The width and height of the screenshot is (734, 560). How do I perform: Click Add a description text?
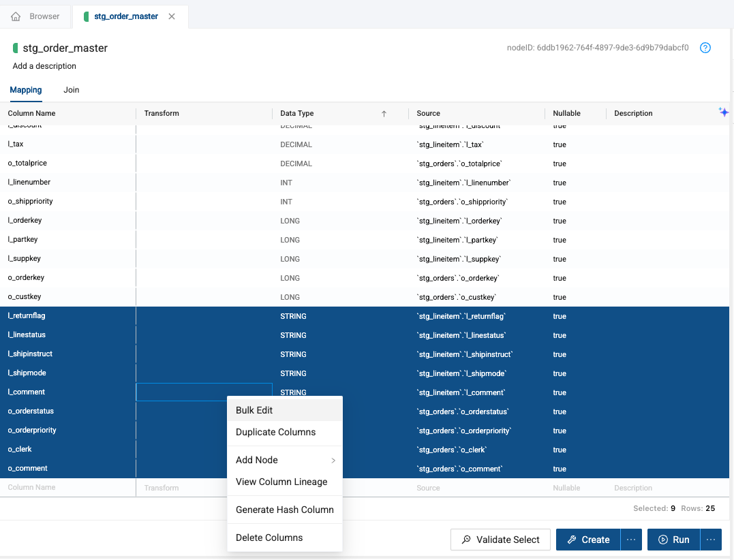coord(44,66)
